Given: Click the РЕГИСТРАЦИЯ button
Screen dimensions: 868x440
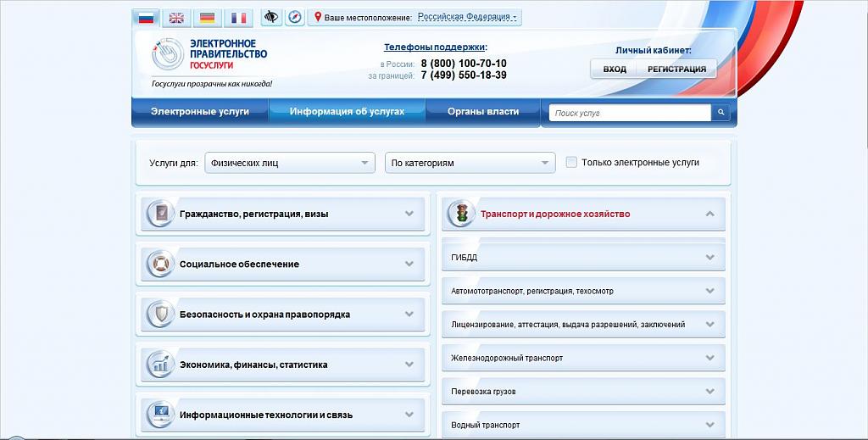Looking at the screenshot, I should point(676,70).
